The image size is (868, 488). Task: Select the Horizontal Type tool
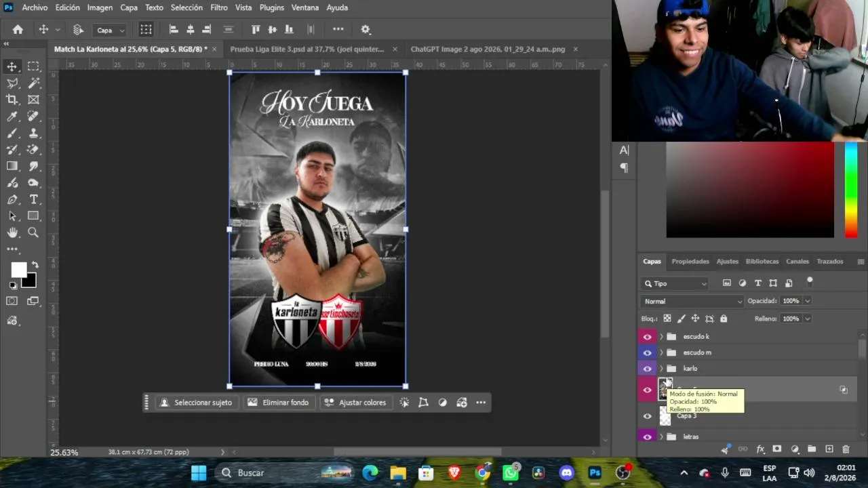pyautogui.click(x=33, y=199)
